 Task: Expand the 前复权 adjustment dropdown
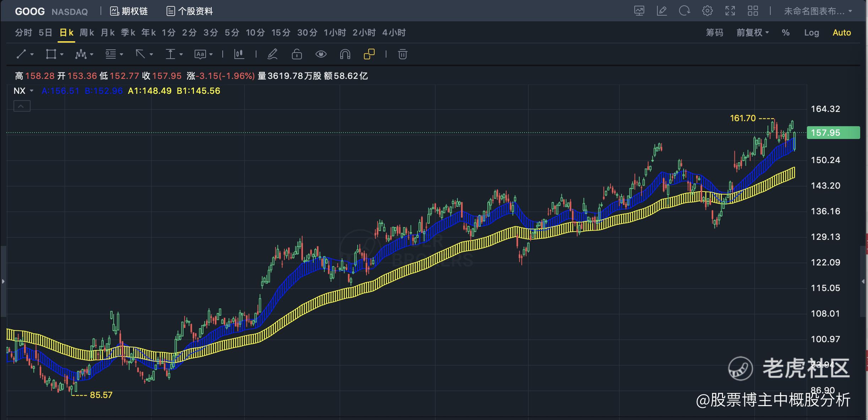coord(752,33)
